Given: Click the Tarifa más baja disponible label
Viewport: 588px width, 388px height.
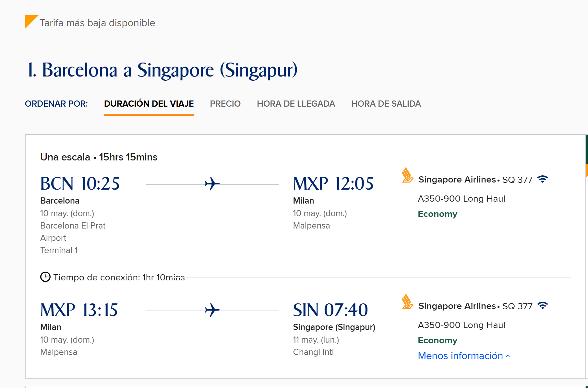Looking at the screenshot, I should (97, 23).
